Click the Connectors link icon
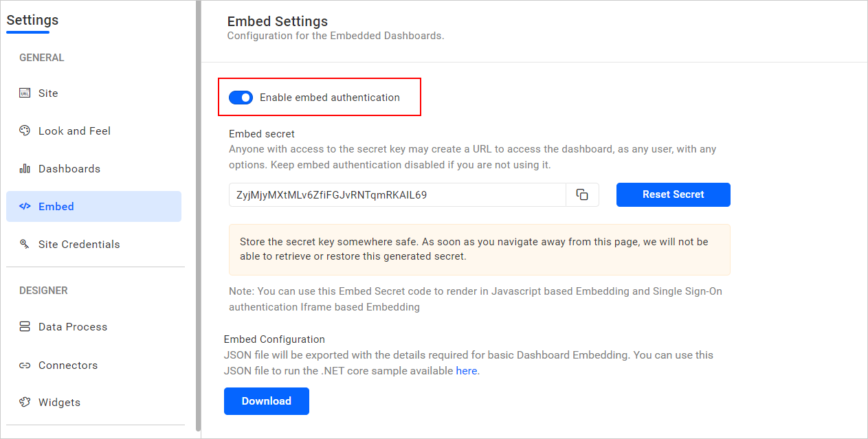Screen dimensions: 868x439 25,365
